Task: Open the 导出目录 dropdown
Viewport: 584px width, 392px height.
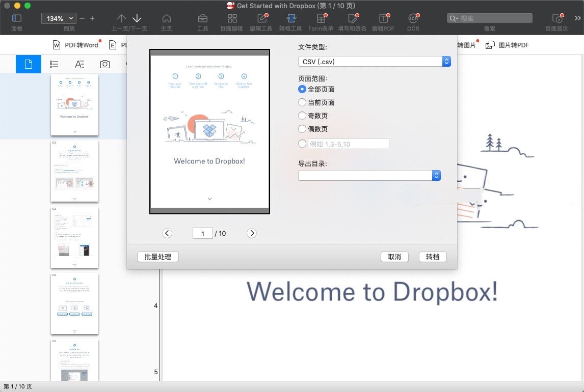Action: 369,175
